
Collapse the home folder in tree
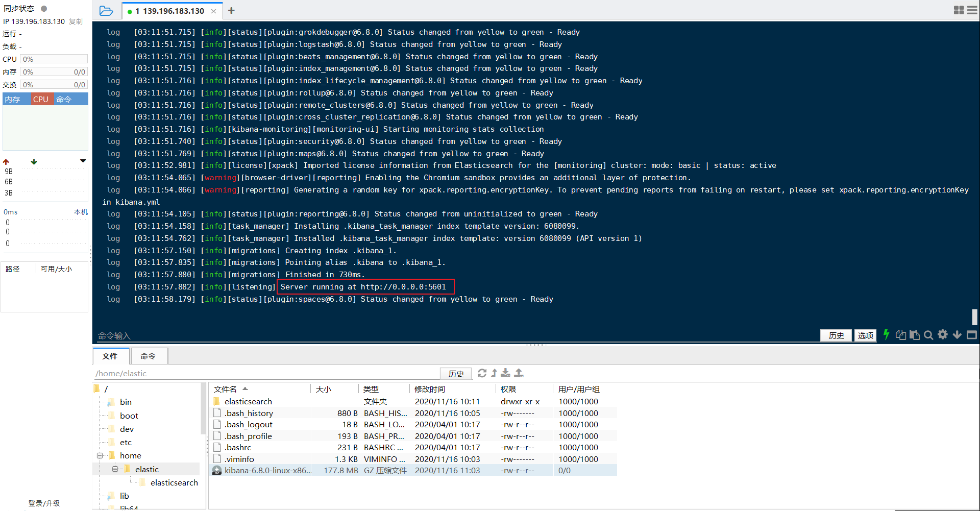pyautogui.click(x=100, y=456)
